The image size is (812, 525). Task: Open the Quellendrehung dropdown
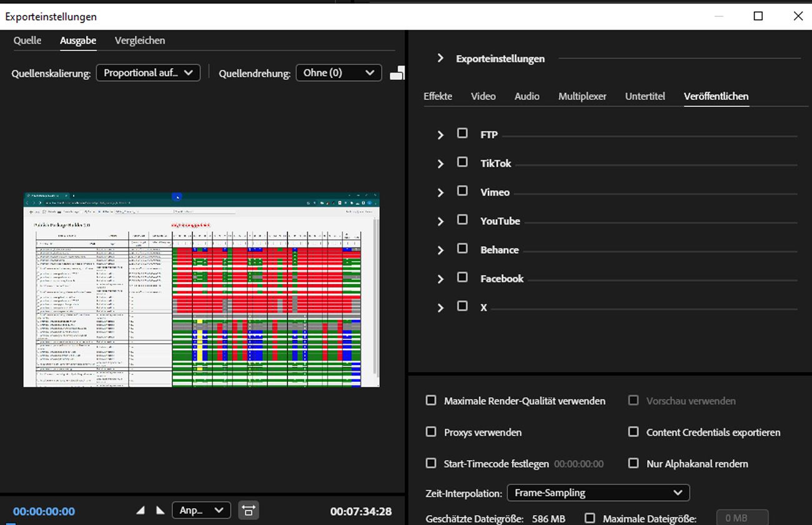[x=339, y=72]
